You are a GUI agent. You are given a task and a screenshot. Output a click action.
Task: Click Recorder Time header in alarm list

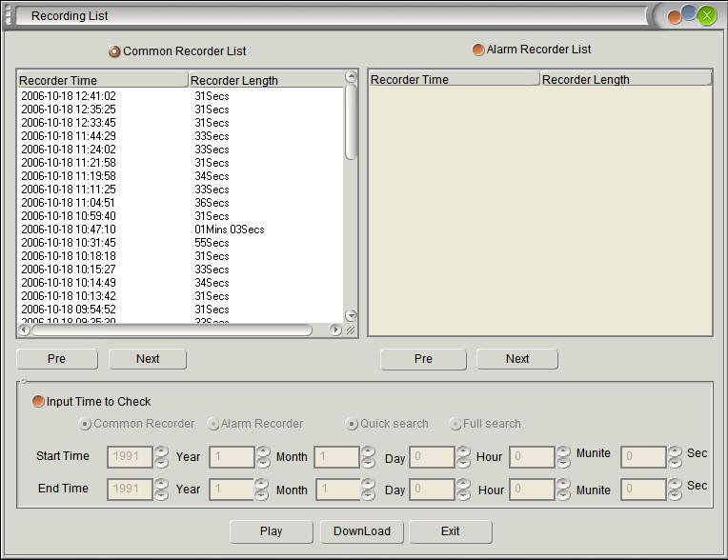(455, 79)
